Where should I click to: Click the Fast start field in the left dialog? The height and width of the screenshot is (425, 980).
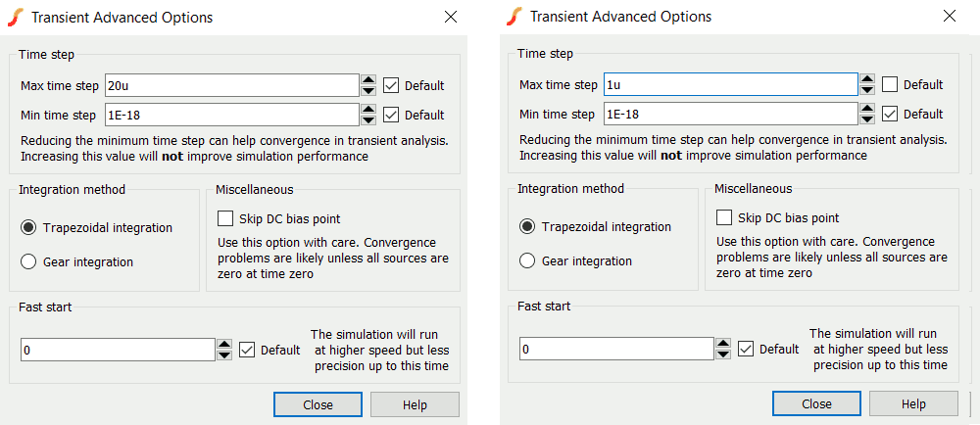[x=118, y=350]
